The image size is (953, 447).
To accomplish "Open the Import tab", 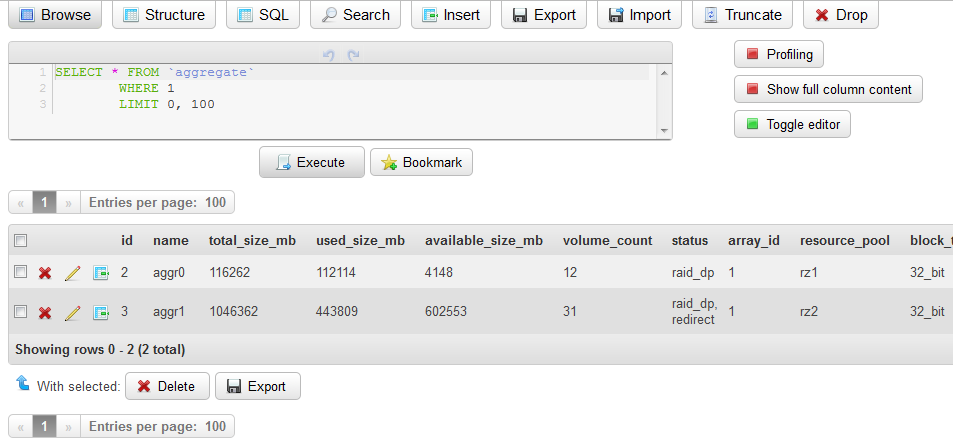I will point(639,15).
